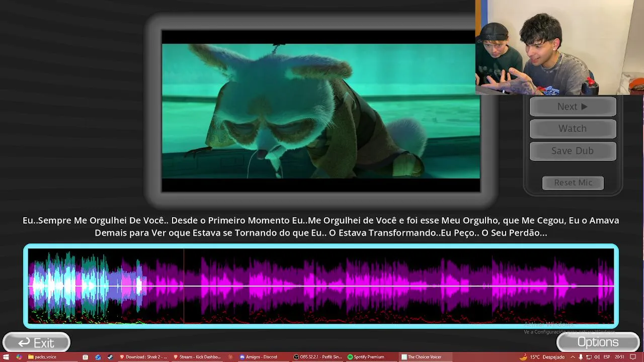Open the Options menu

(598, 342)
